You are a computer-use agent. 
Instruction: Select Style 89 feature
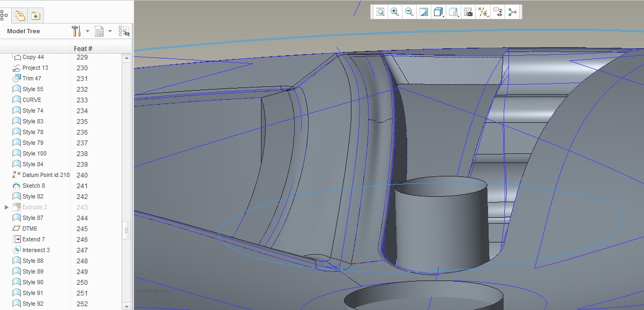pyautogui.click(x=33, y=271)
